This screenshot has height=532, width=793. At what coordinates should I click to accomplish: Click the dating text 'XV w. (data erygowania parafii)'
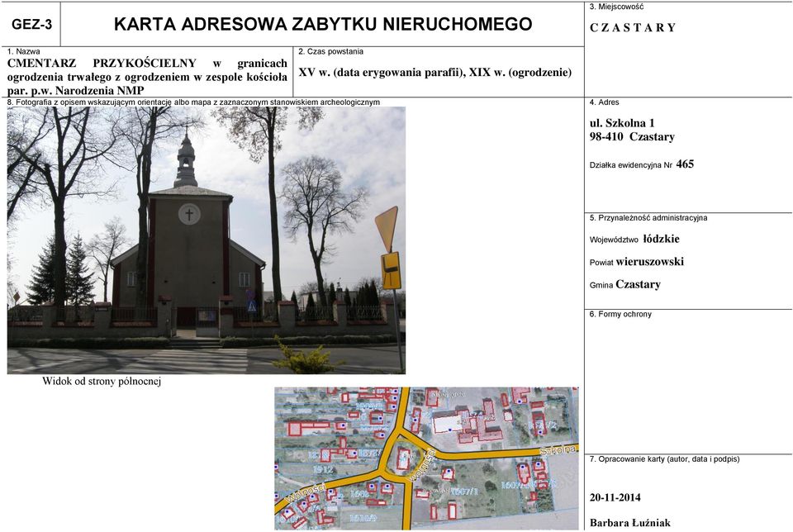coord(382,73)
